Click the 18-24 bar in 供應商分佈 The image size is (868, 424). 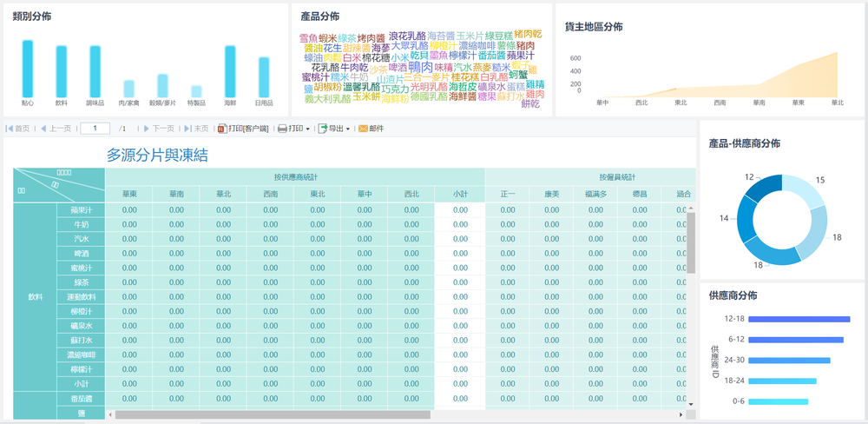click(782, 381)
